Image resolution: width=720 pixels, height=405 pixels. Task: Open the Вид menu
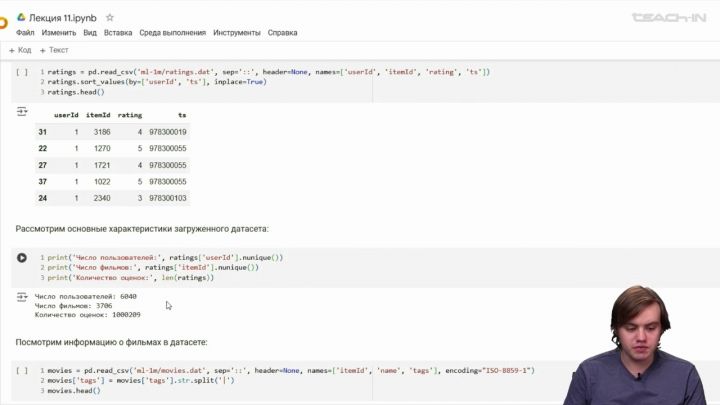click(90, 32)
